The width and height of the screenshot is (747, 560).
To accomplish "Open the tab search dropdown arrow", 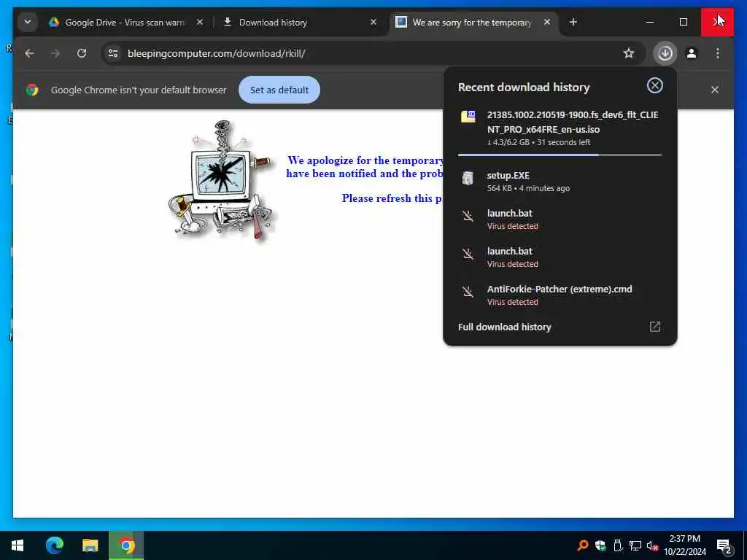I will 28,22.
